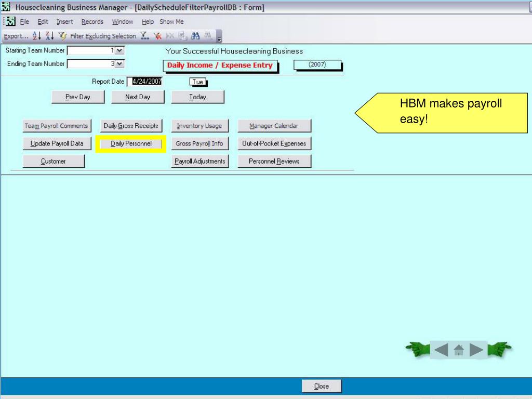
Task: Select the Report Date field 4/24/2007
Action: pyautogui.click(x=145, y=82)
